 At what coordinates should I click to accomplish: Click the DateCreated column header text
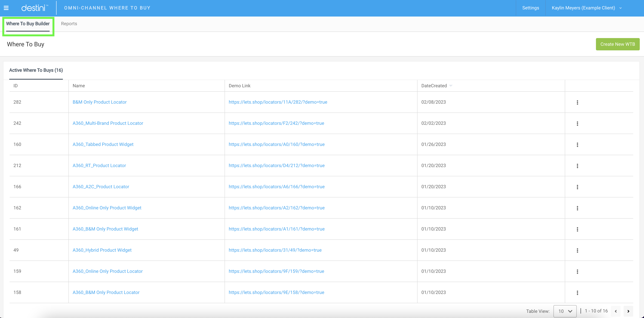434,86
